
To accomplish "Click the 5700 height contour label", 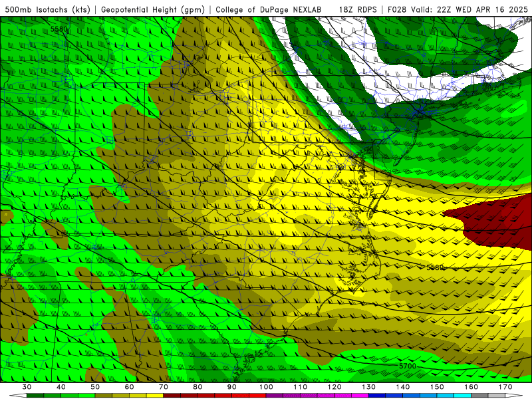I will (x=408, y=366).
